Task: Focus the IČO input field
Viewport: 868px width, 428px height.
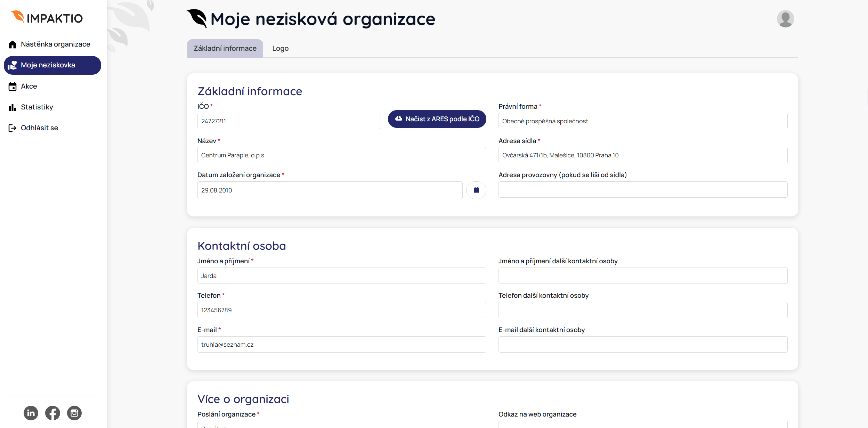Action: click(x=289, y=121)
